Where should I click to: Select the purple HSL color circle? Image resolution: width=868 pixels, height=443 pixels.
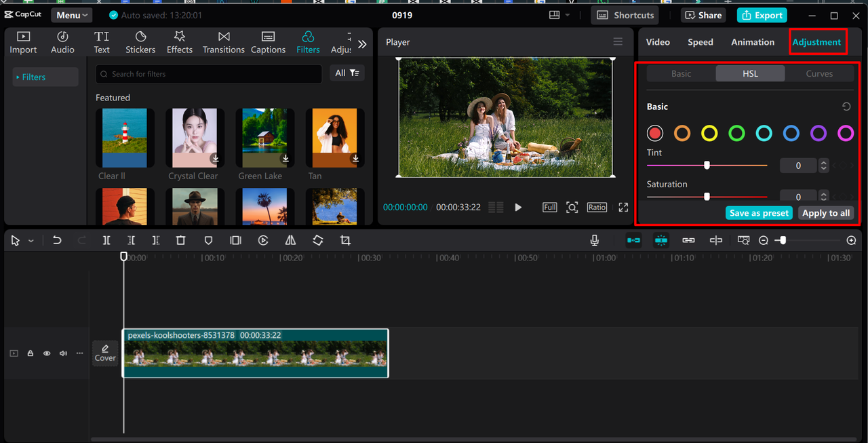pyautogui.click(x=818, y=133)
